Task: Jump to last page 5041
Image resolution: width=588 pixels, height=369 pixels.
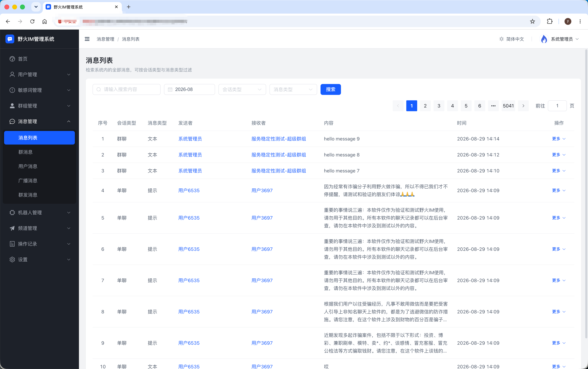Action: [508, 106]
